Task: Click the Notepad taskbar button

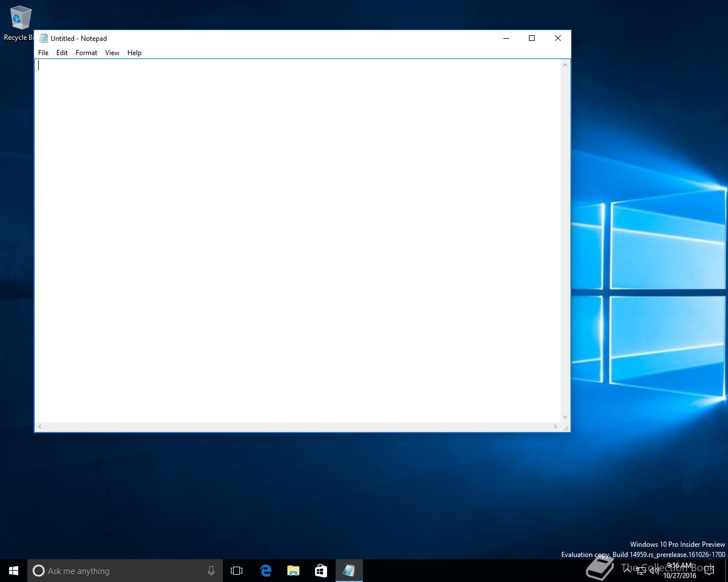Action: (349, 571)
